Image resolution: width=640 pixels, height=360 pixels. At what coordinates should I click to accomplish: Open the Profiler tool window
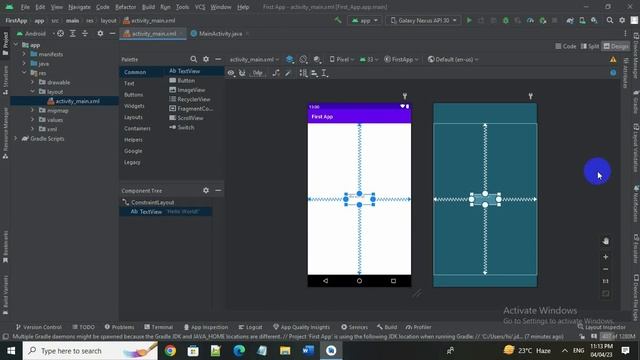point(418,327)
